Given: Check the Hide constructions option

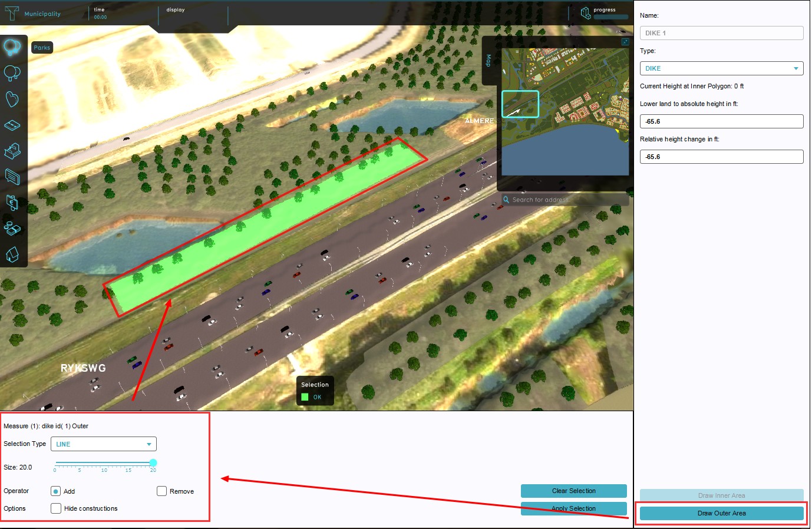Looking at the screenshot, I should pos(56,508).
